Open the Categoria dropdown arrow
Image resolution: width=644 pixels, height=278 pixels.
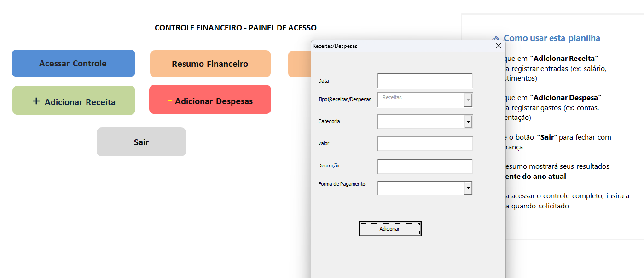click(468, 121)
